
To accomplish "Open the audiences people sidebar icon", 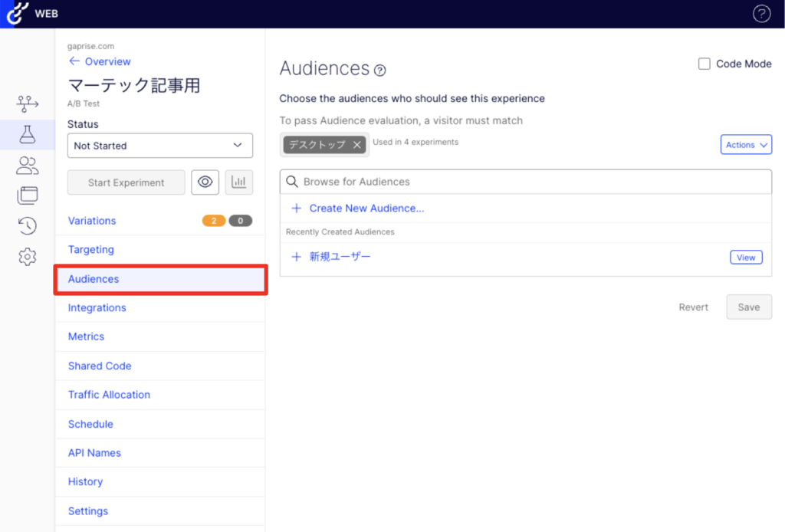I will point(28,165).
